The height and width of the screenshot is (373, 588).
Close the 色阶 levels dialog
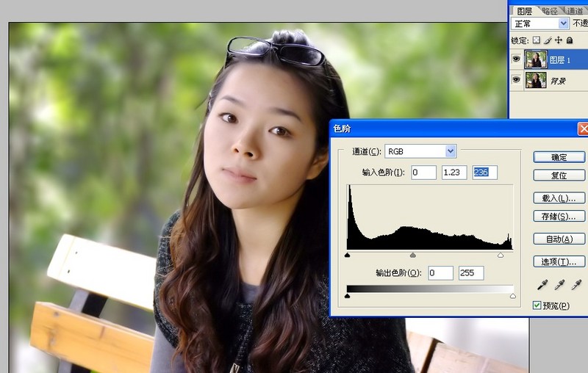[583, 128]
